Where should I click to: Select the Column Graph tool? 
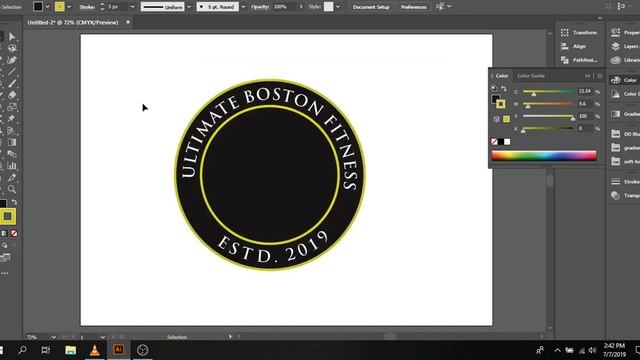[12, 166]
